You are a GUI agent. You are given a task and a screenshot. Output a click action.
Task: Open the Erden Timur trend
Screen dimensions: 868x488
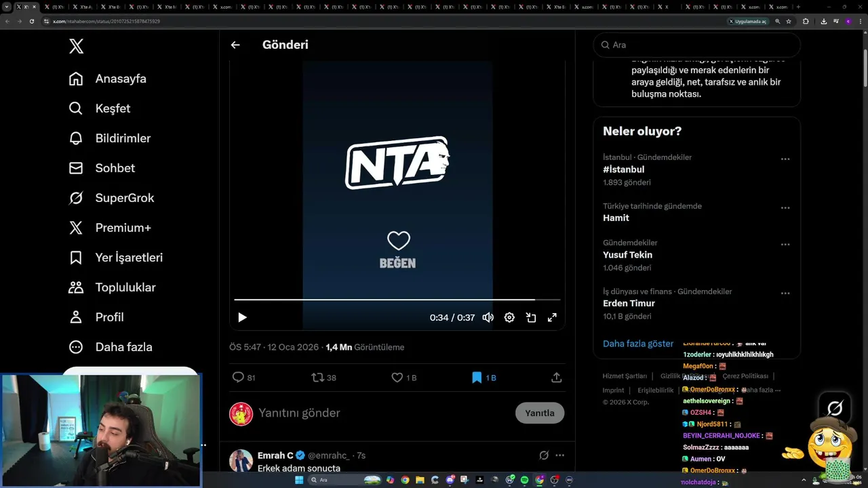pos(629,304)
